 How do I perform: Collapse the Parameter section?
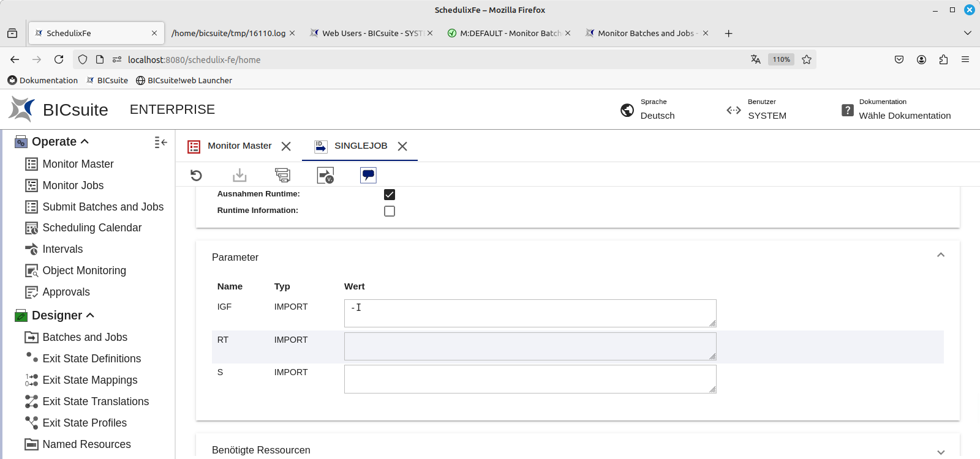941,255
